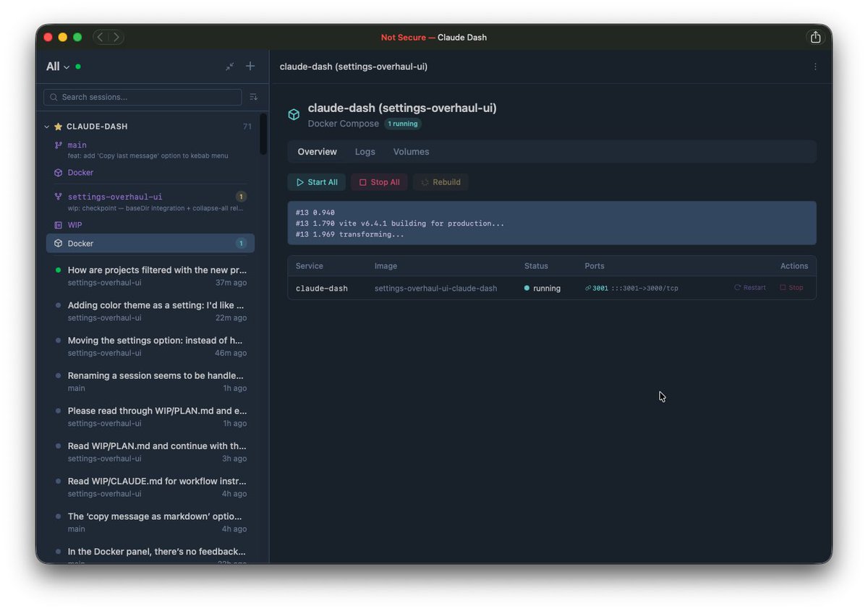Open the WIP item
This screenshot has width=868, height=611.
[x=150, y=225]
